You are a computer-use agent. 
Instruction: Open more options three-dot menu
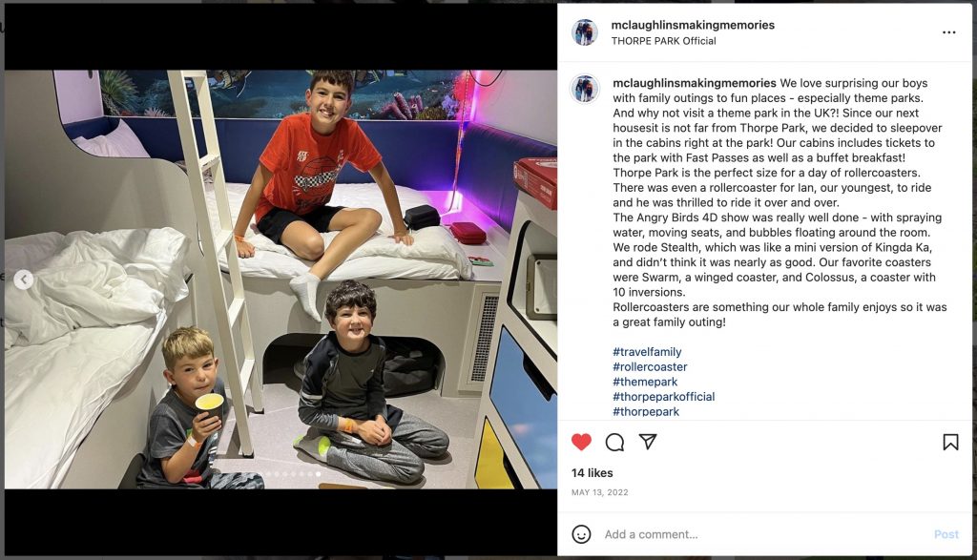pos(949,32)
